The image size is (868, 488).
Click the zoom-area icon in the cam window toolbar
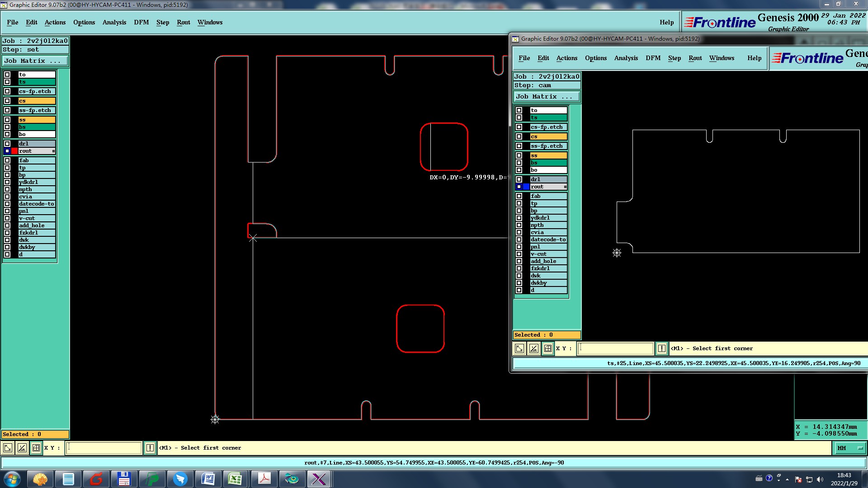point(519,348)
